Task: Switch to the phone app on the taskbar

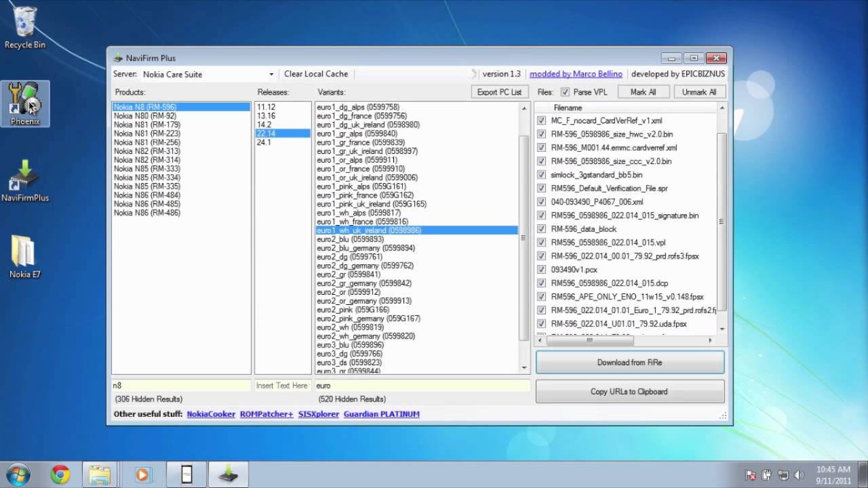Action: (187, 474)
